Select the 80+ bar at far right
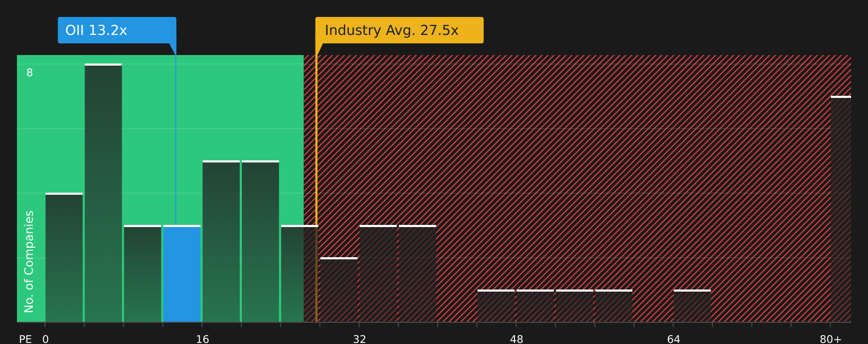868x344 pixels. 841,209
